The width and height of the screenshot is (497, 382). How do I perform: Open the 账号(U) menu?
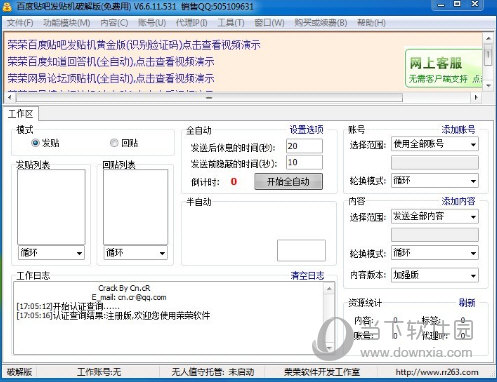click(x=152, y=23)
